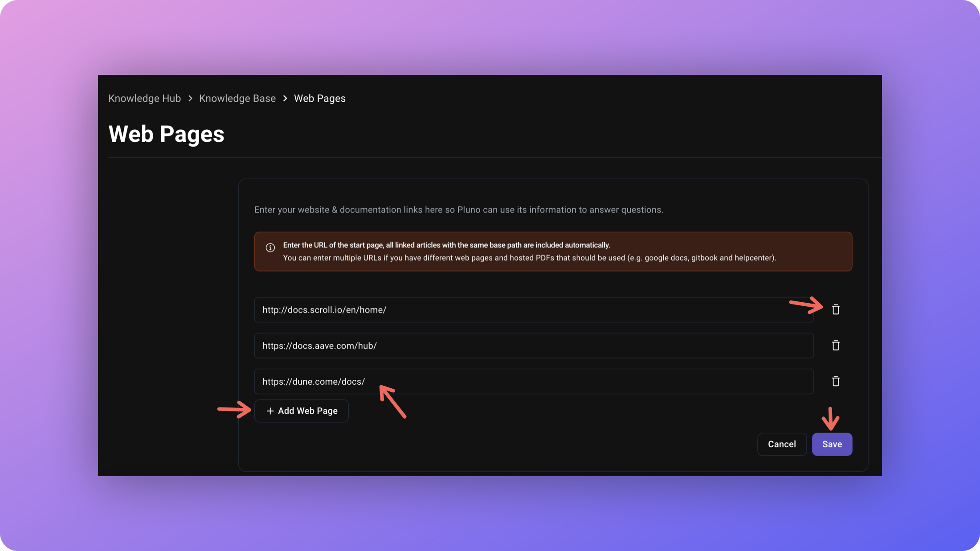Viewport: 980px width, 551px height.
Task: Click the 'Enter your website & documentation' description
Action: coord(458,210)
